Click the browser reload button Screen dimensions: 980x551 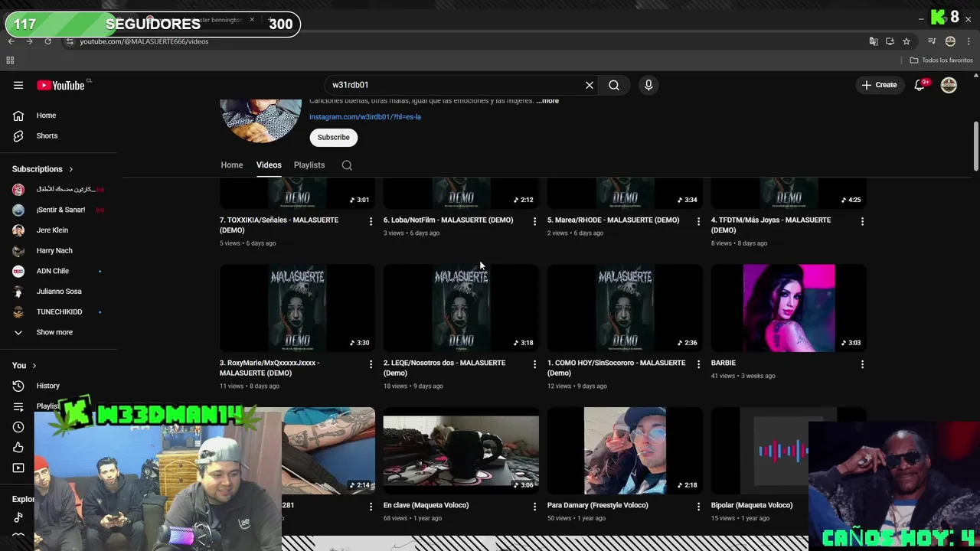[47, 41]
